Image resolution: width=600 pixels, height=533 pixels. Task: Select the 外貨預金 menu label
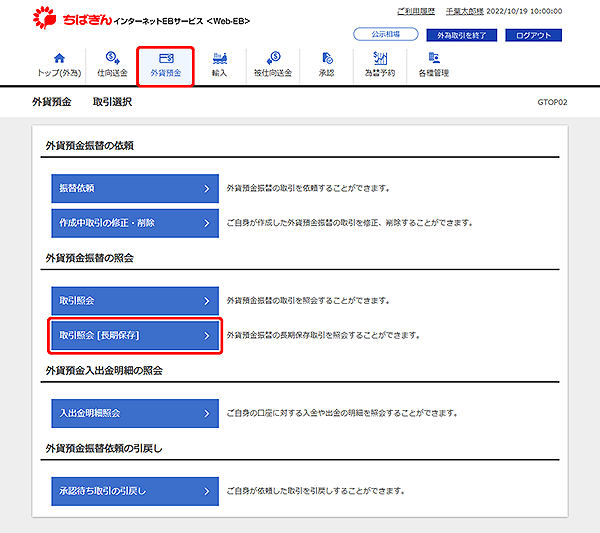[166, 73]
